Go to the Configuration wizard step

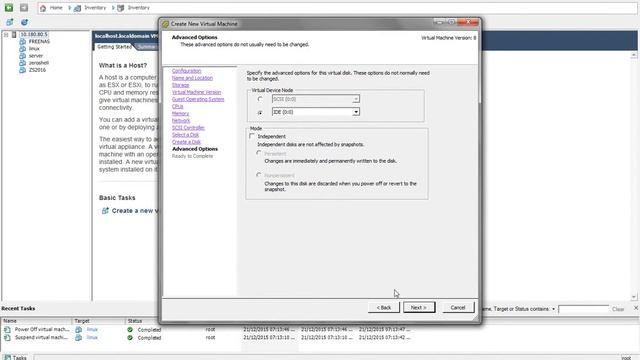[187, 71]
